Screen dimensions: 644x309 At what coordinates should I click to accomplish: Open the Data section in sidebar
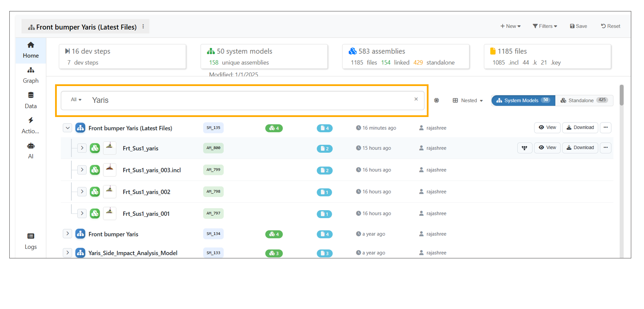click(31, 100)
